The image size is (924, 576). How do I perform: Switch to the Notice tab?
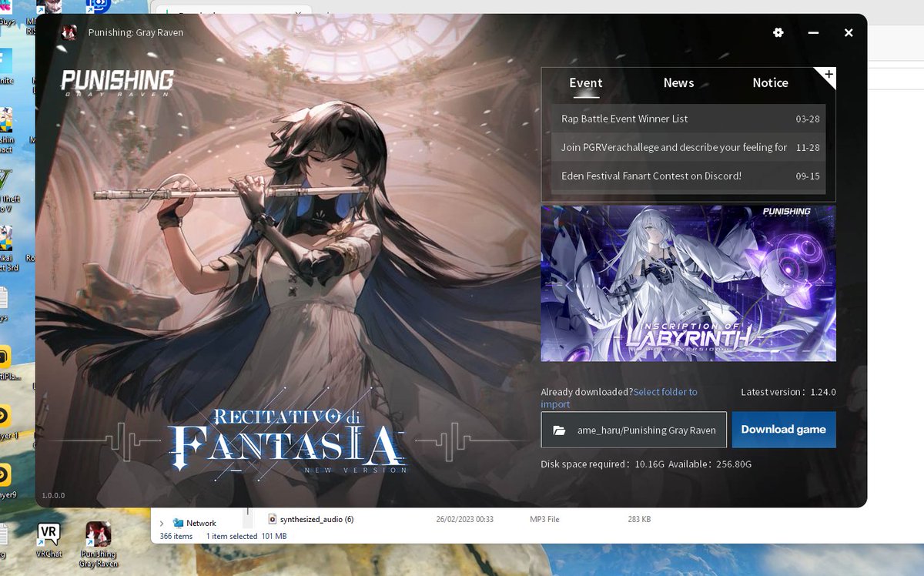tap(770, 83)
